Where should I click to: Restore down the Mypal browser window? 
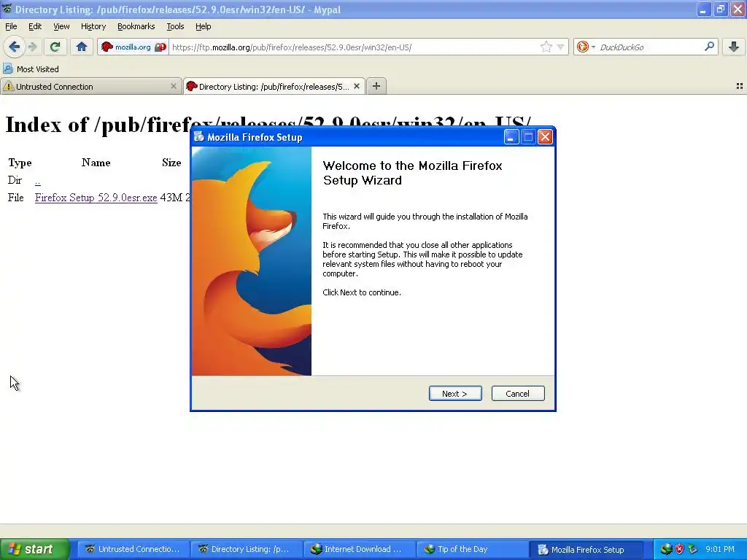point(720,9)
